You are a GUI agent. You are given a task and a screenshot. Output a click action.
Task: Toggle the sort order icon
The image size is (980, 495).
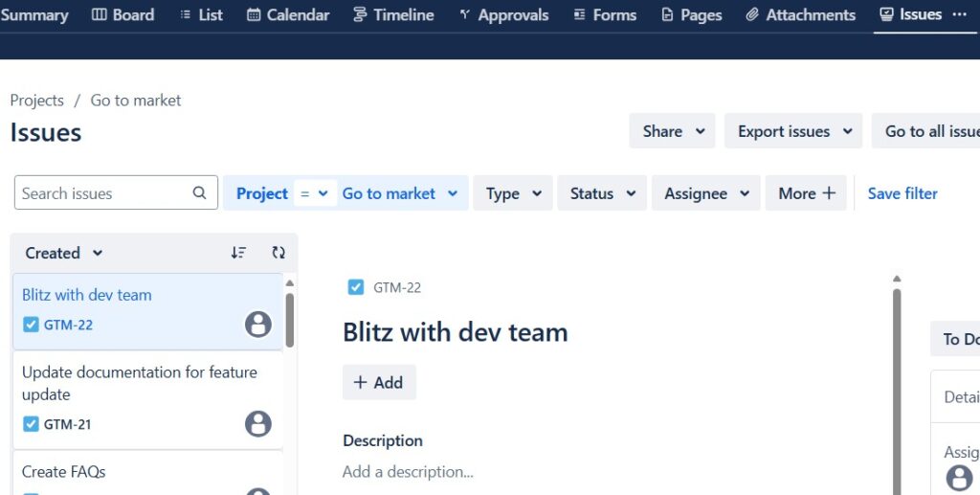(238, 253)
